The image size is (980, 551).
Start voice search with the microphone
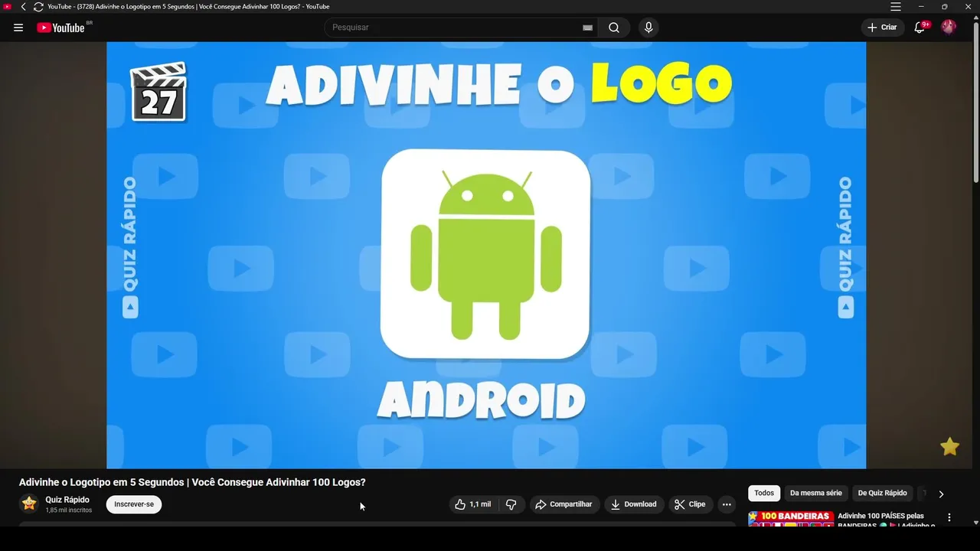pos(648,28)
